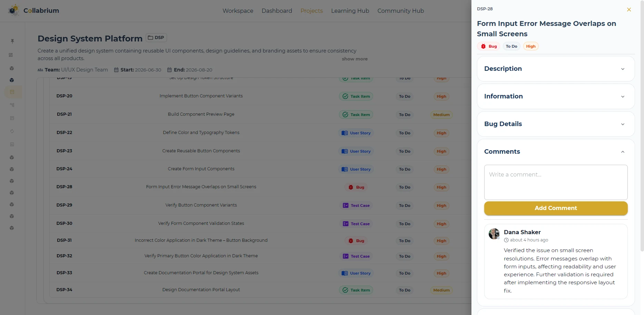Click the show more link
The image size is (644, 315).
click(354, 59)
